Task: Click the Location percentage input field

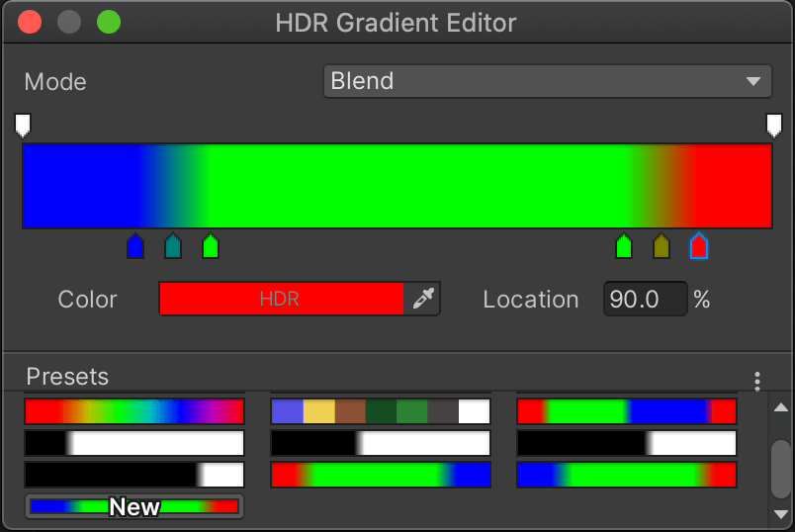Action: (644, 299)
